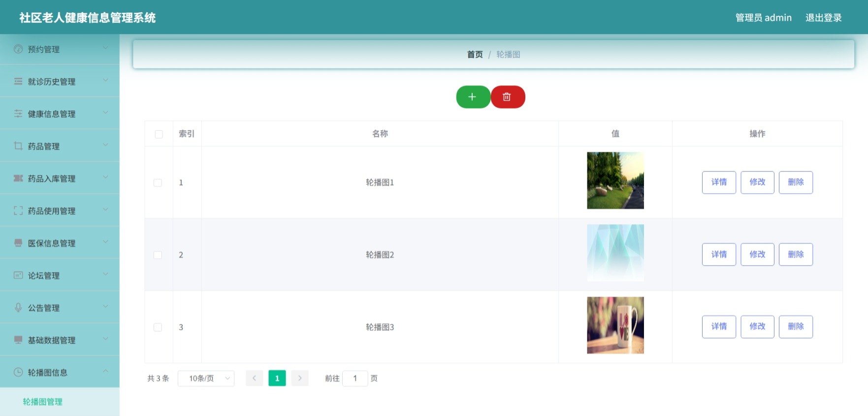Viewport: 868px width, 416px height.
Task: Toggle the select-all header checkbox
Action: [159, 134]
